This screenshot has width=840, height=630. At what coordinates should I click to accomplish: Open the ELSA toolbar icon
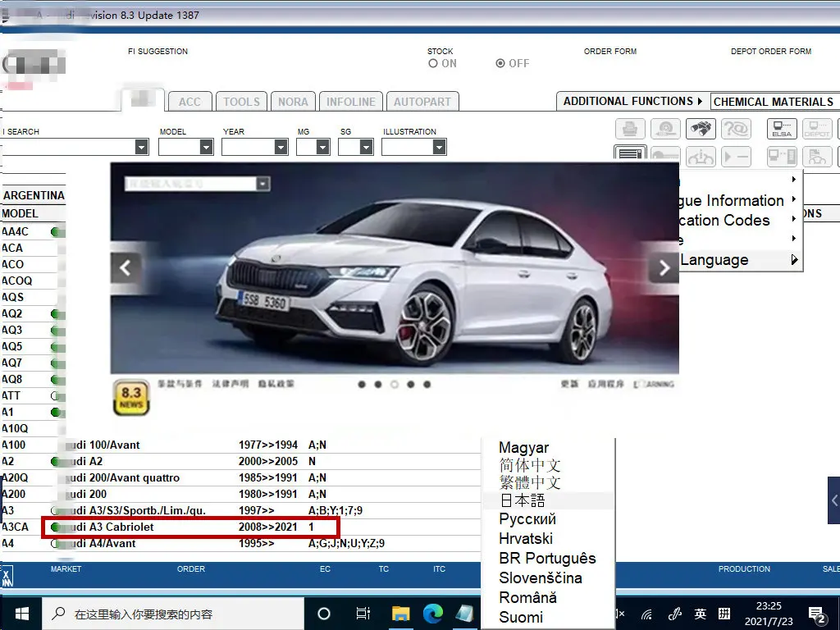(781, 129)
